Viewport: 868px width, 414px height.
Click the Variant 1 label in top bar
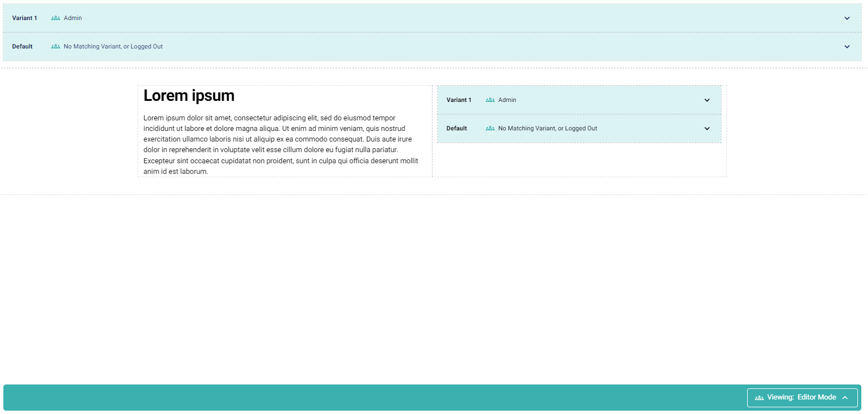click(x=25, y=18)
